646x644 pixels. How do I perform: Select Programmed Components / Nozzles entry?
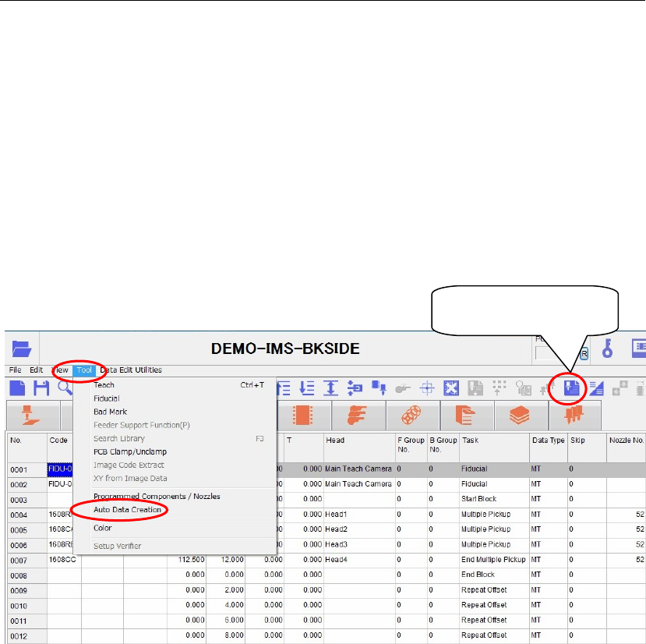175,496
